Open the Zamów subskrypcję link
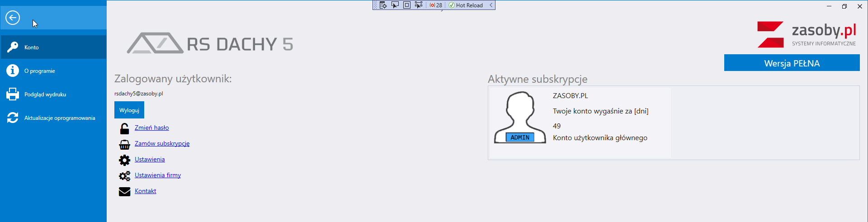This screenshot has height=222, width=868. point(162,143)
